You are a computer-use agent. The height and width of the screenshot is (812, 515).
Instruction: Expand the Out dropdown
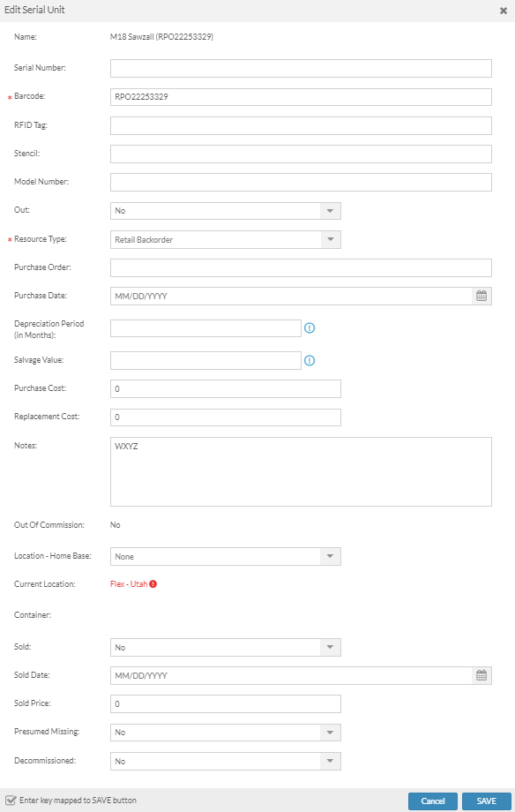226,211
